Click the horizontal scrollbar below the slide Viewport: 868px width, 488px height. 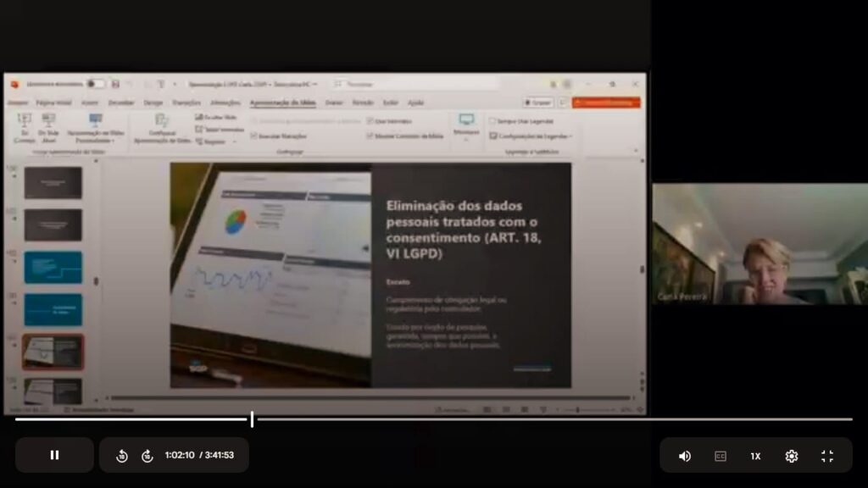pyautogui.click(x=370, y=397)
